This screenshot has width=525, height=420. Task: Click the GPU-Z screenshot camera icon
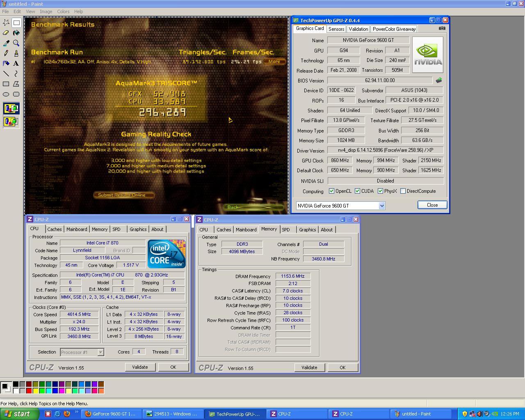442,28
